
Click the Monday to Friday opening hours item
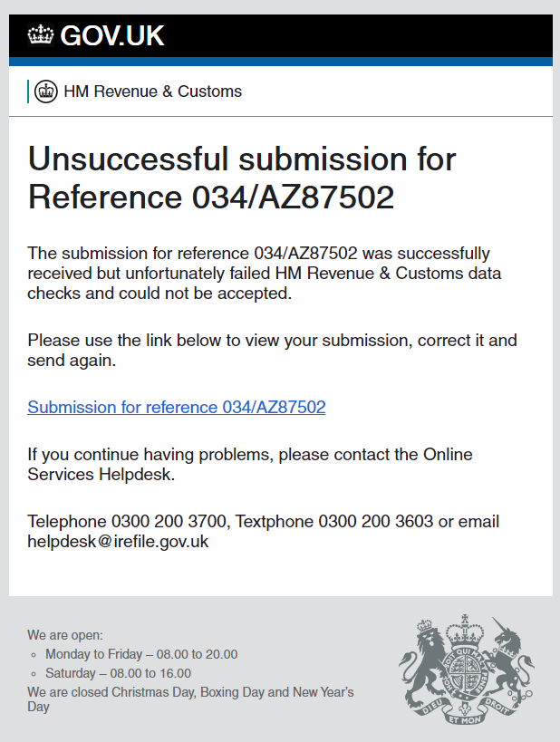pyautogui.click(x=141, y=654)
